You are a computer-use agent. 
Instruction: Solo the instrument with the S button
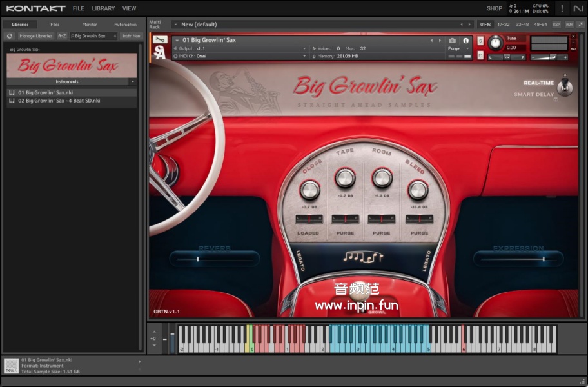coord(480,41)
